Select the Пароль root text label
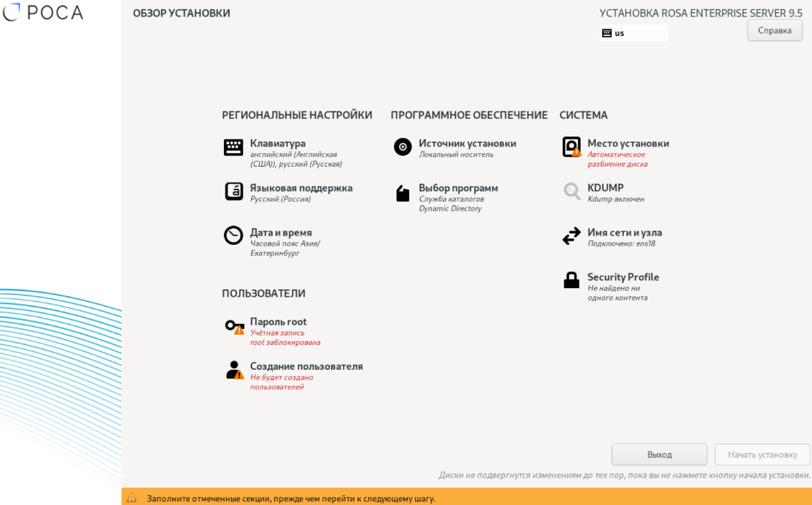This screenshot has width=812, height=505. click(278, 322)
